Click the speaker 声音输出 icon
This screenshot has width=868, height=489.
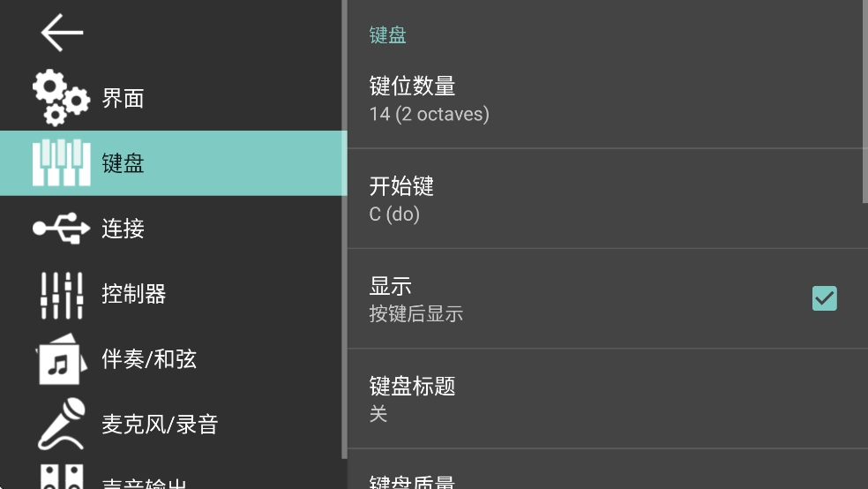61,477
